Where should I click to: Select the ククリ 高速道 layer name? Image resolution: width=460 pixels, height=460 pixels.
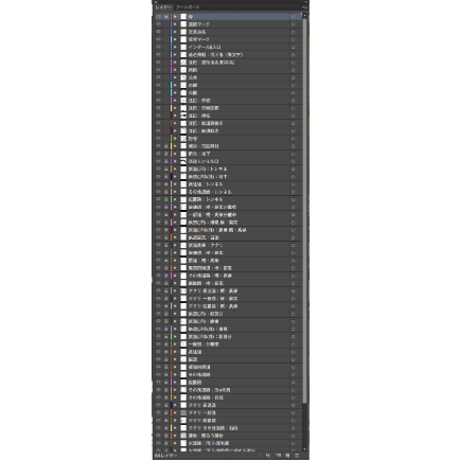(202, 405)
